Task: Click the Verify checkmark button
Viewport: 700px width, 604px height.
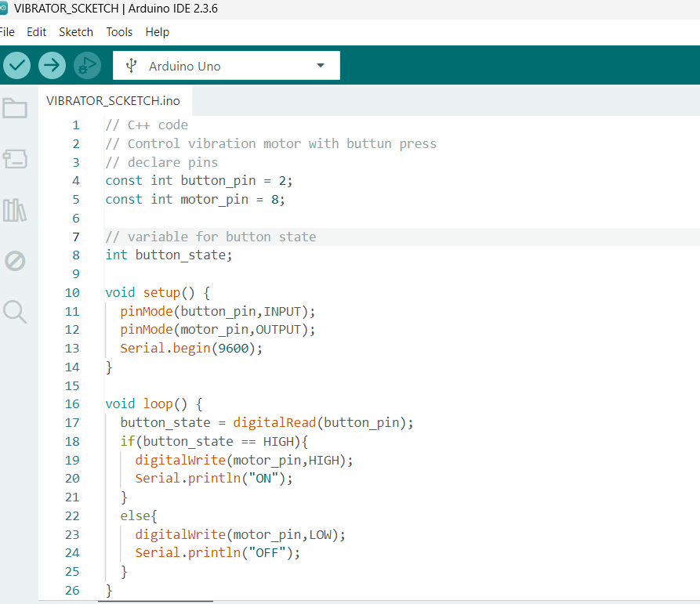Action: (x=16, y=65)
